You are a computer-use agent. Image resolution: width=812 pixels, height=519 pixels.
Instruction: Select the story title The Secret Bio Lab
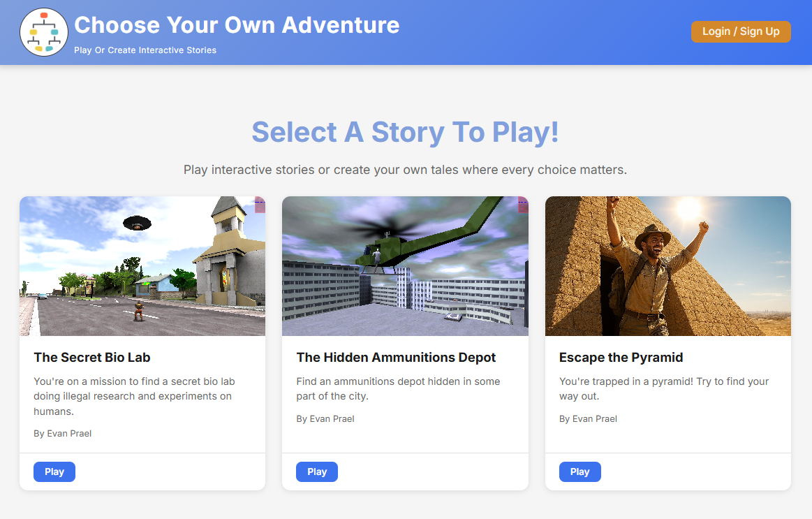tap(91, 357)
